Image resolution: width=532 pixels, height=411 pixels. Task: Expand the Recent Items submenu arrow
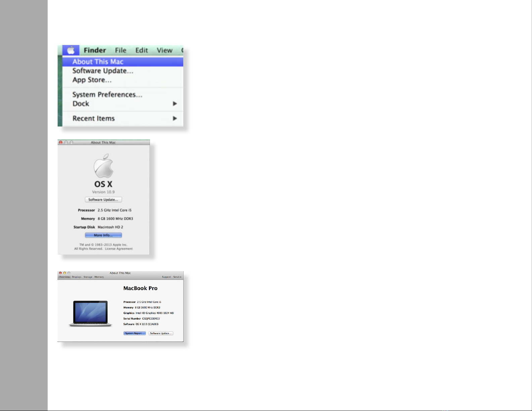(x=175, y=118)
